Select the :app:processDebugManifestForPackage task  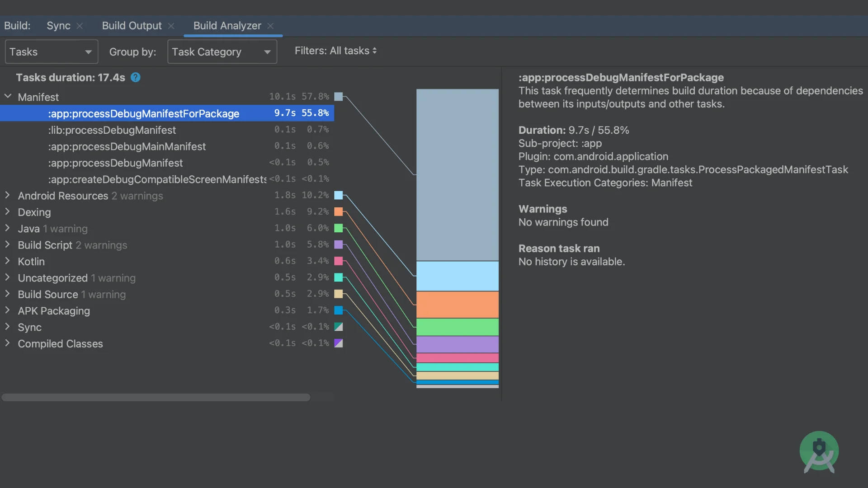(167, 113)
